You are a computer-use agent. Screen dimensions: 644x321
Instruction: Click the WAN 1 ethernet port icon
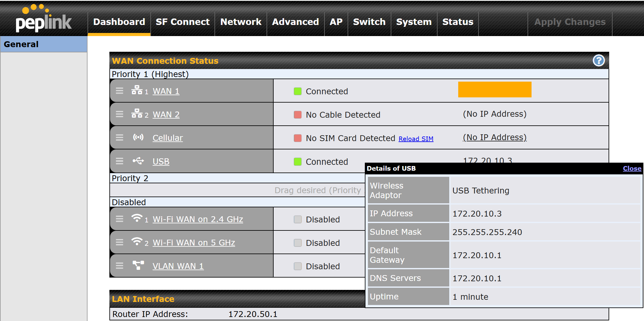[137, 90]
